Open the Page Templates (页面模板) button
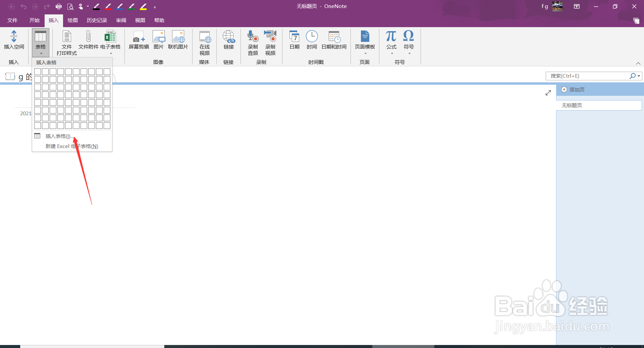This screenshot has width=644, height=348. tap(365, 42)
